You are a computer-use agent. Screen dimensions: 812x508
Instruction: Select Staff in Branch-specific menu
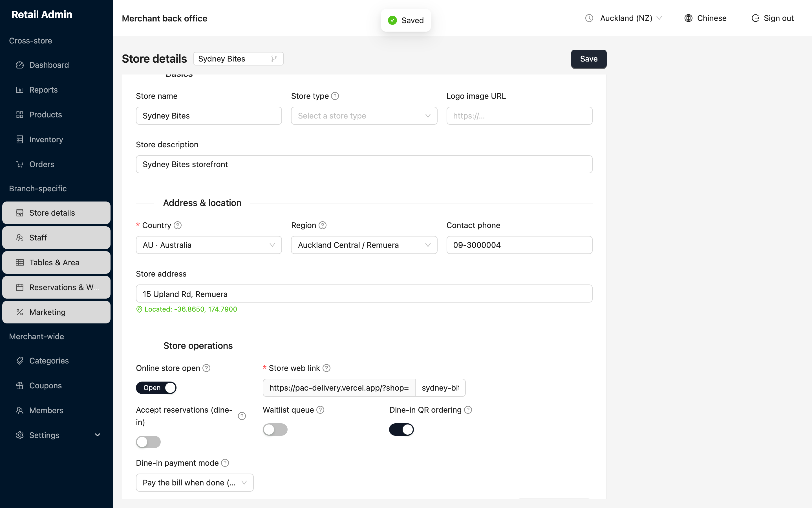tap(56, 238)
